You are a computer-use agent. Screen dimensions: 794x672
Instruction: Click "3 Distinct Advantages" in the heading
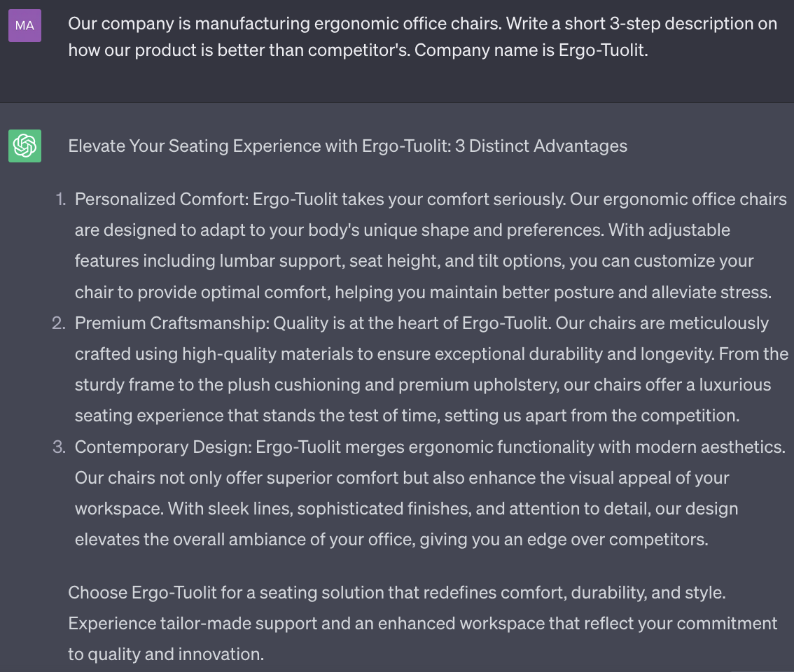point(541,146)
